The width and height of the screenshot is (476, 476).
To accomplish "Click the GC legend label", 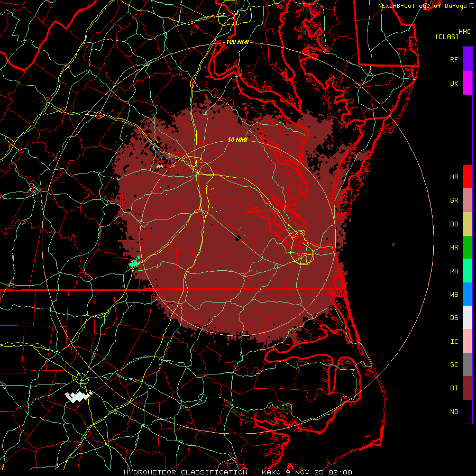I will click(454, 365).
